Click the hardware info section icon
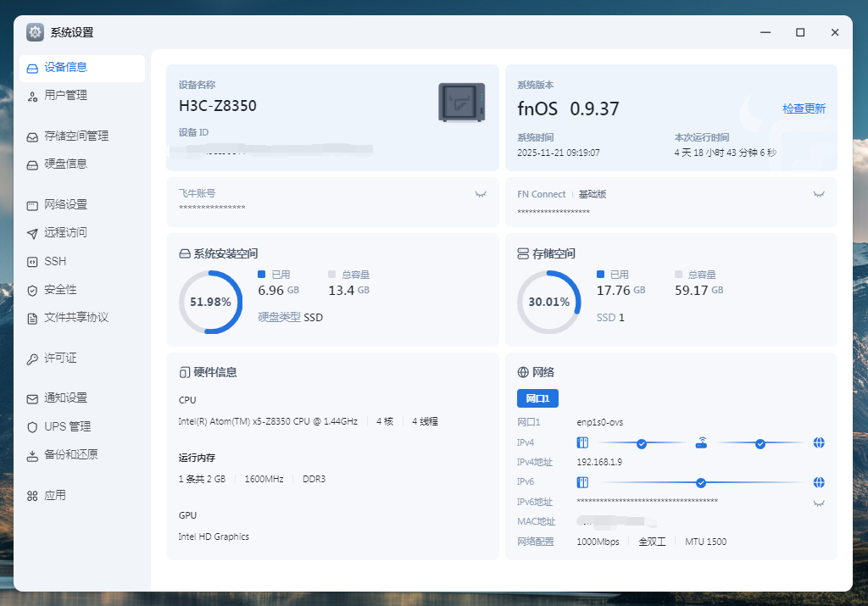The height and width of the screenshot is (606, 868). point(184,372)
